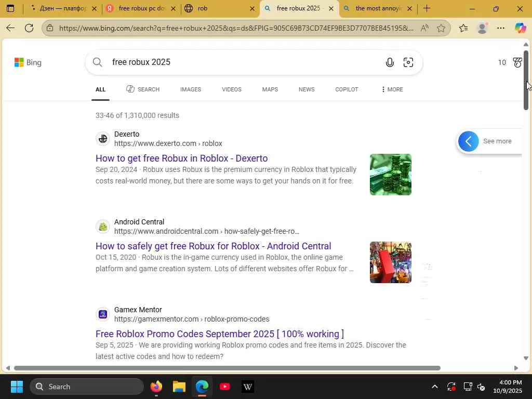Switch to the VIDEOS tab

tap(232, 89)
